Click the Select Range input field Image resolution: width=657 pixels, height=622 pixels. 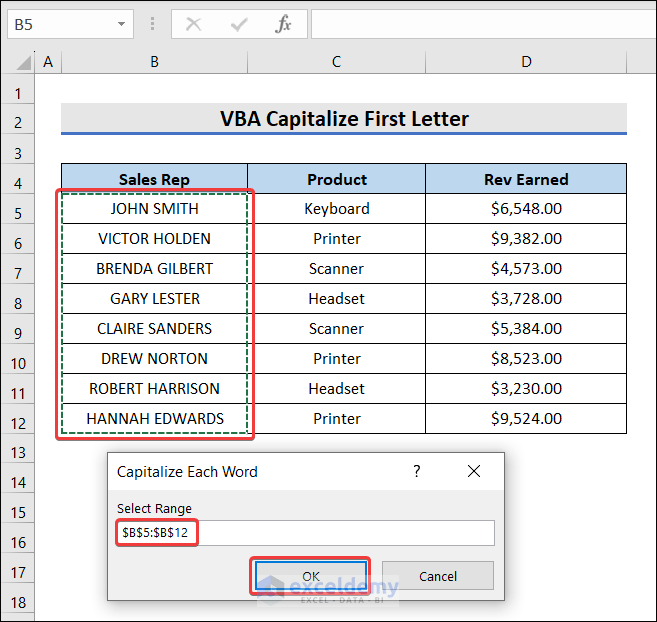pos(305,533)
